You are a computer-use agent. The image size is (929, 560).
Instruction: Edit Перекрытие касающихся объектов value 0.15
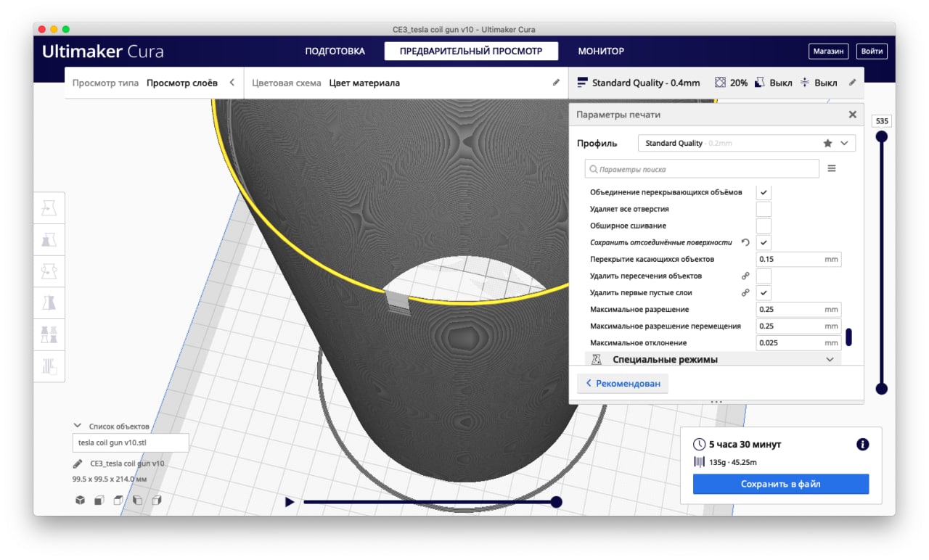798,259
